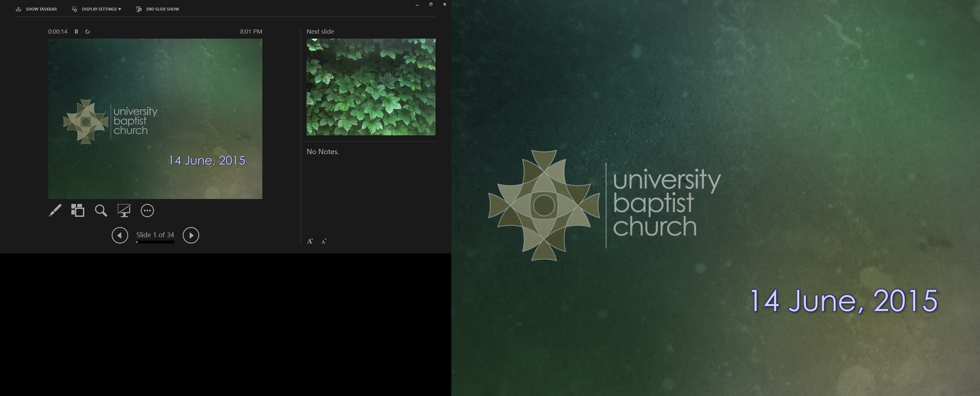Restart the slide timer
The height and width of the screenshot is (396, 980).
click(x=87, y=31)
